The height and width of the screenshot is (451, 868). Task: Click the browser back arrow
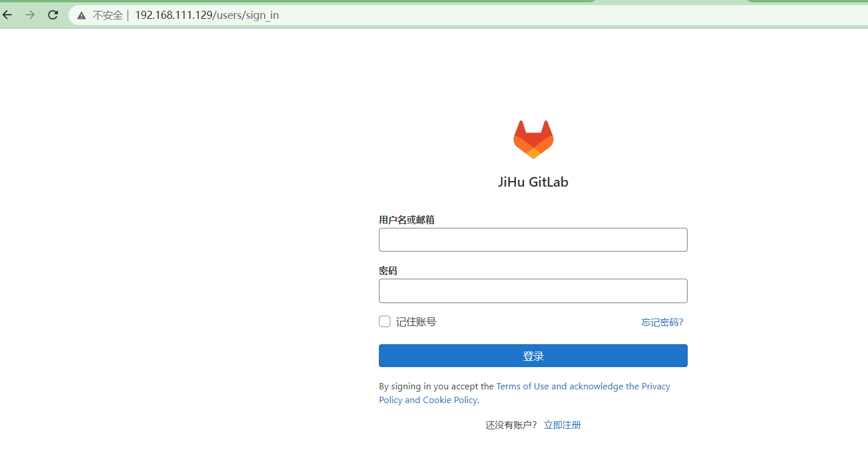pos(7,15)
